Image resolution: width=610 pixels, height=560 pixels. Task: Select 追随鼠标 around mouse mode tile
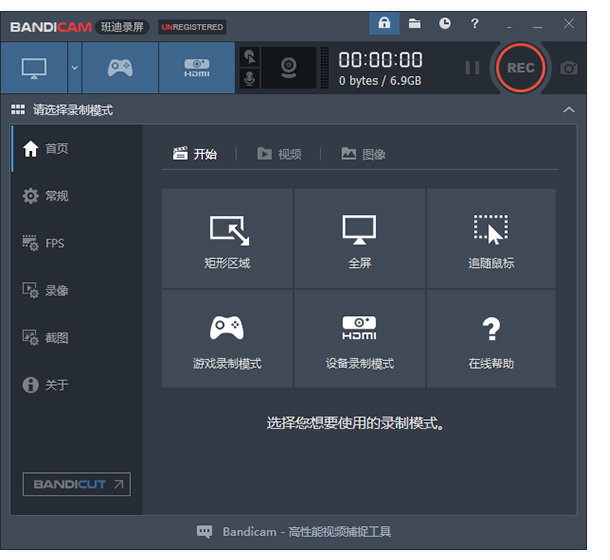(x=491, y=239)
